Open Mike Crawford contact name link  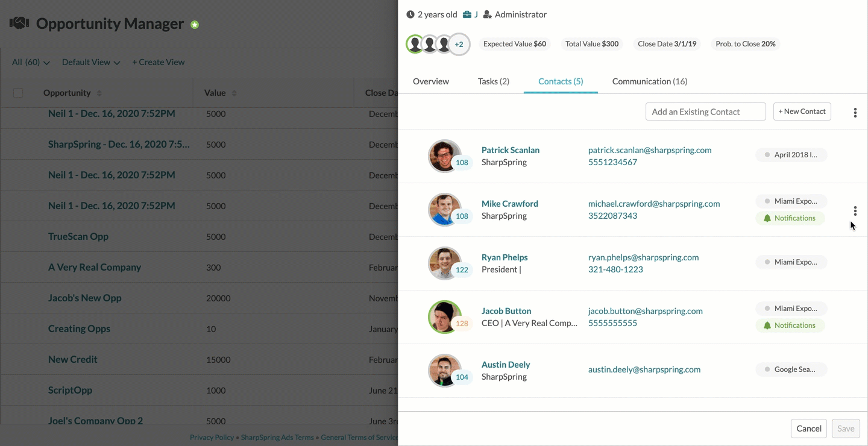[510, 204]
